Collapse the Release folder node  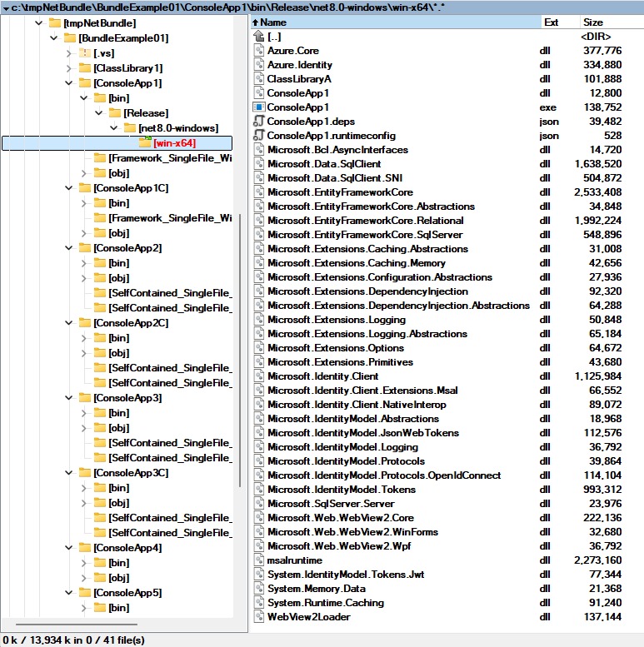[x=98, y=113]
